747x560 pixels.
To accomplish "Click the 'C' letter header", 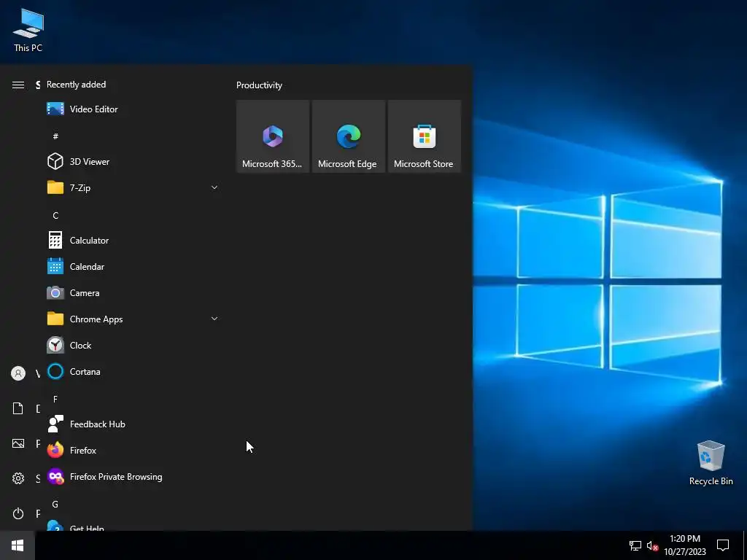I will point(55,215).
